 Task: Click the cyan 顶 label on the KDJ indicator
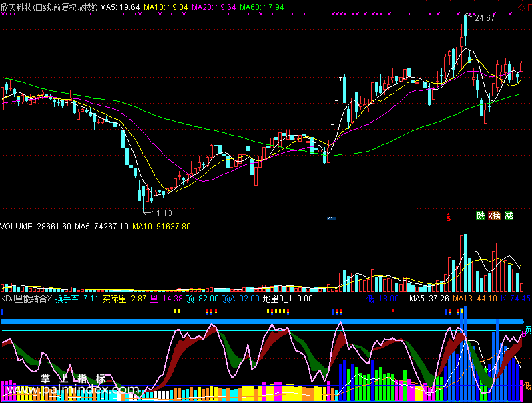point(527,329)
